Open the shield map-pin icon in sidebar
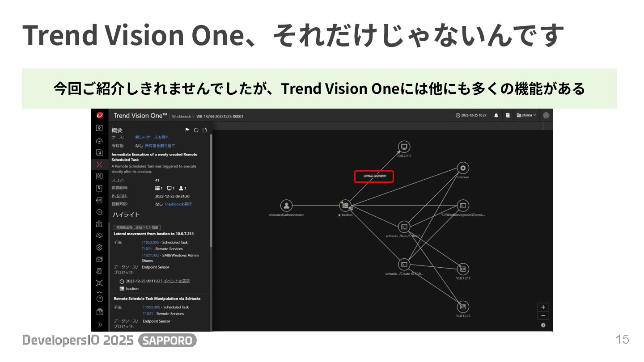The width and height of the screenshot is (644, 362). [99, 128]
